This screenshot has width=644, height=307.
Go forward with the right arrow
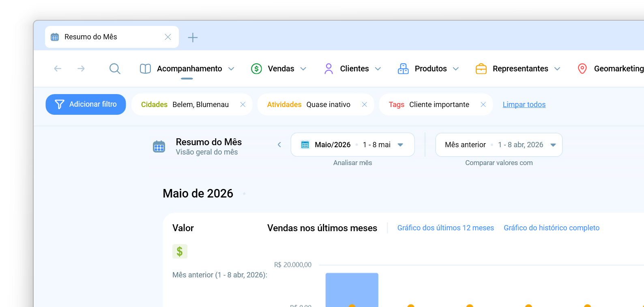point(81,69)
